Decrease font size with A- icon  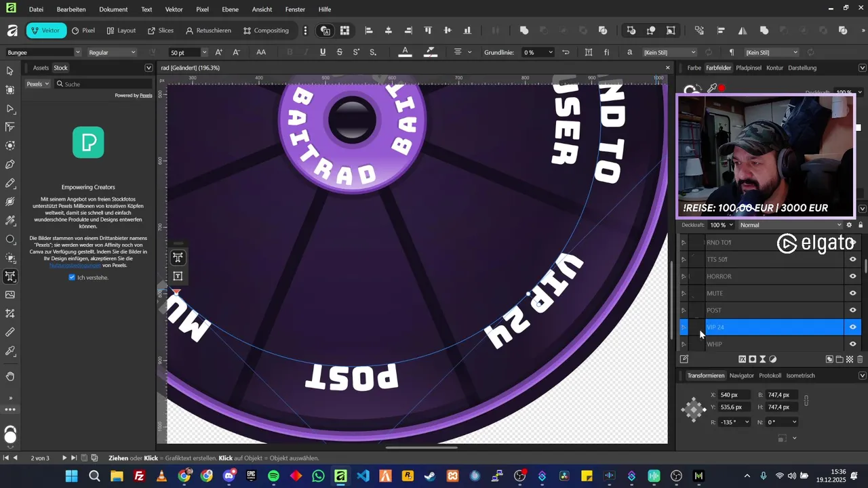coord(236,52)
